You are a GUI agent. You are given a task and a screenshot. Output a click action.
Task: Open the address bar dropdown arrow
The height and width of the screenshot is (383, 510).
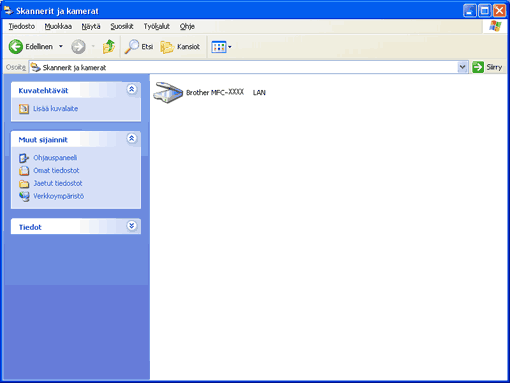(462, 67)
